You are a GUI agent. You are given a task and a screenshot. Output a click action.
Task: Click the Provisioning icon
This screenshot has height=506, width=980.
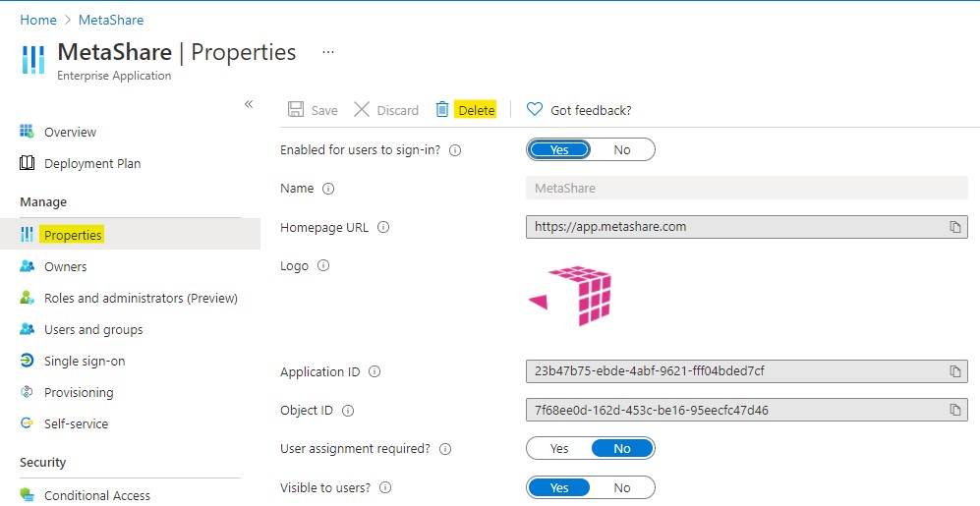(x=27, y=392)
